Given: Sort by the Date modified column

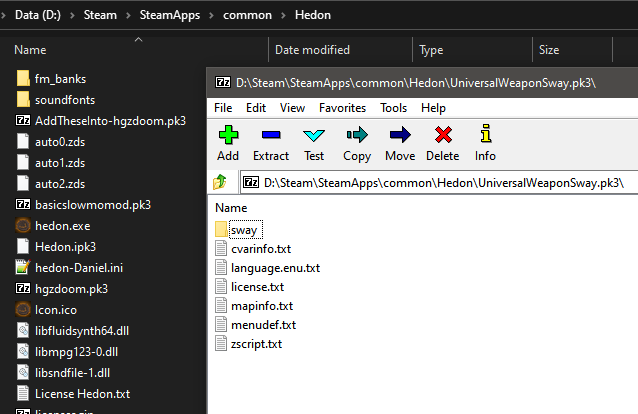Looking at the screenshot, I should (x=312, y=49).
